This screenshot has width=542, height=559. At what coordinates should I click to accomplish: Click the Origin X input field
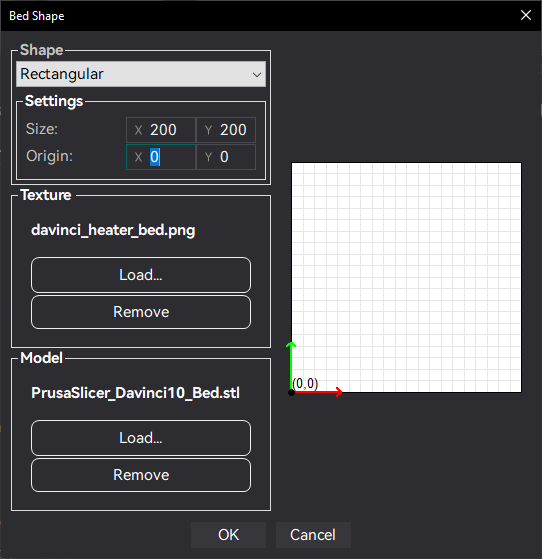click(x=161, y=157)
